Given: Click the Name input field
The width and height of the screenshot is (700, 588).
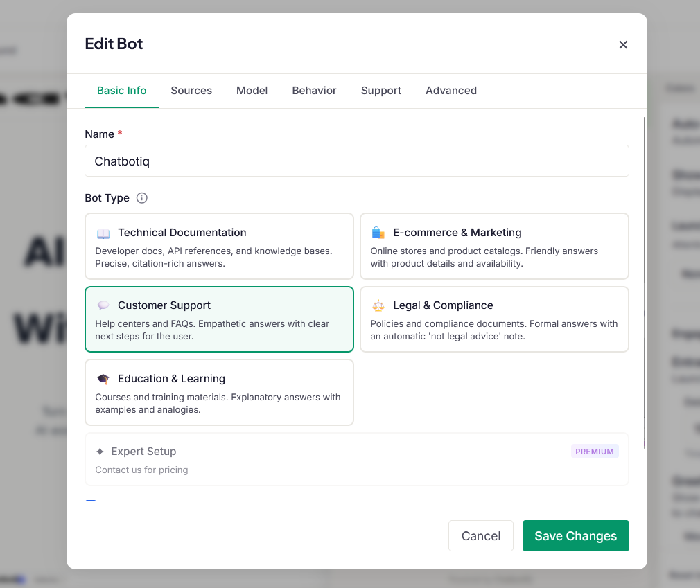Looking at the screenshot, I should click(357, 161).
